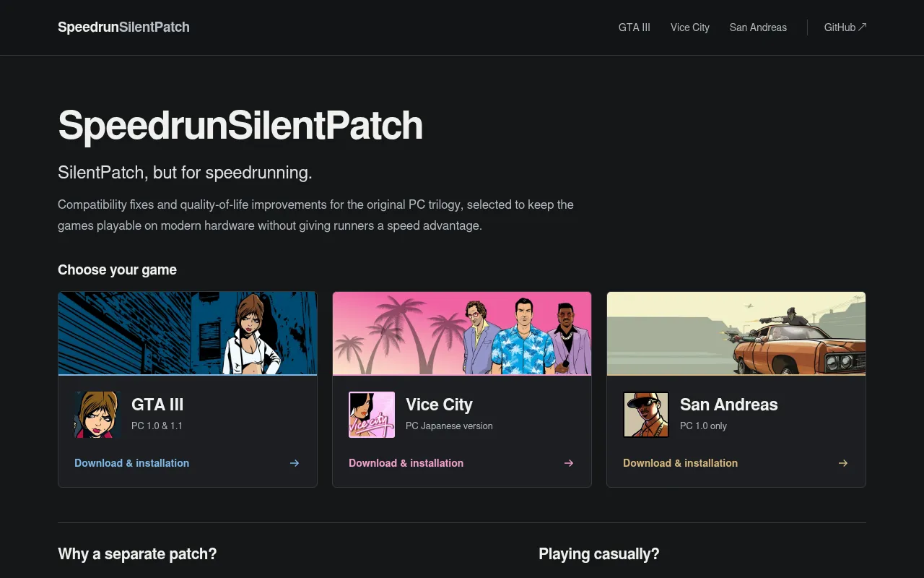
Task: Click the 'SilentPatch, but for speedrunning.' tagline
Action: 185,173
